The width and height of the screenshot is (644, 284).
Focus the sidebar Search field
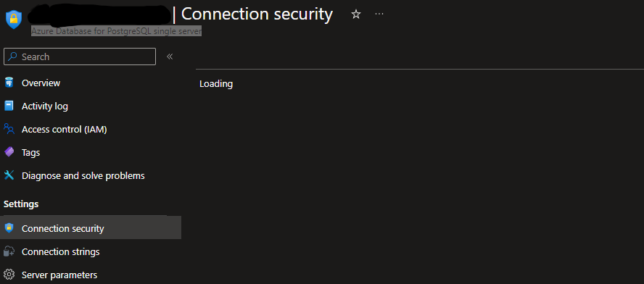[80, 57]
